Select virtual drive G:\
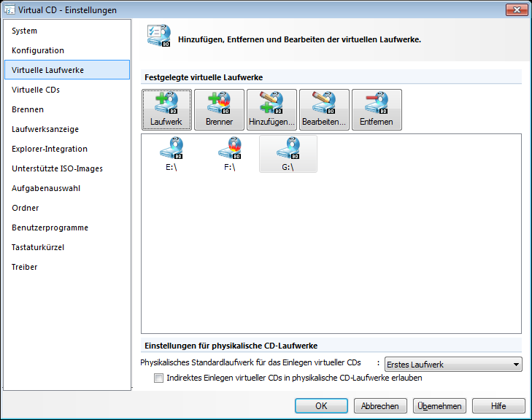This screenshot has width=532, height=420. [288, 154]
